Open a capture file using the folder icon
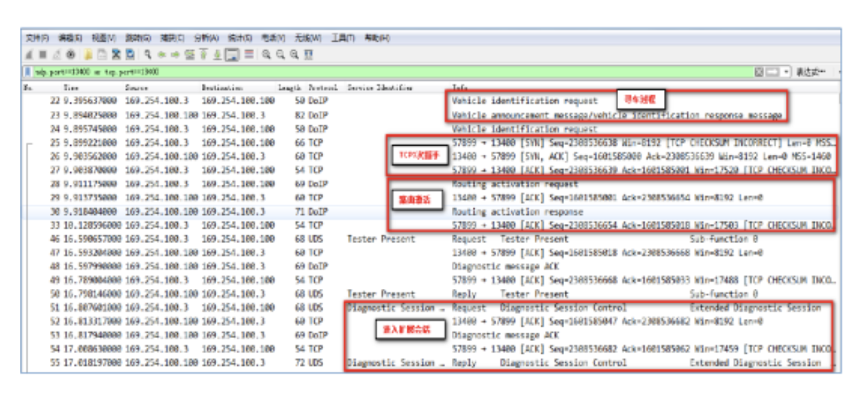The image size is (868, 397). point(88,55)
